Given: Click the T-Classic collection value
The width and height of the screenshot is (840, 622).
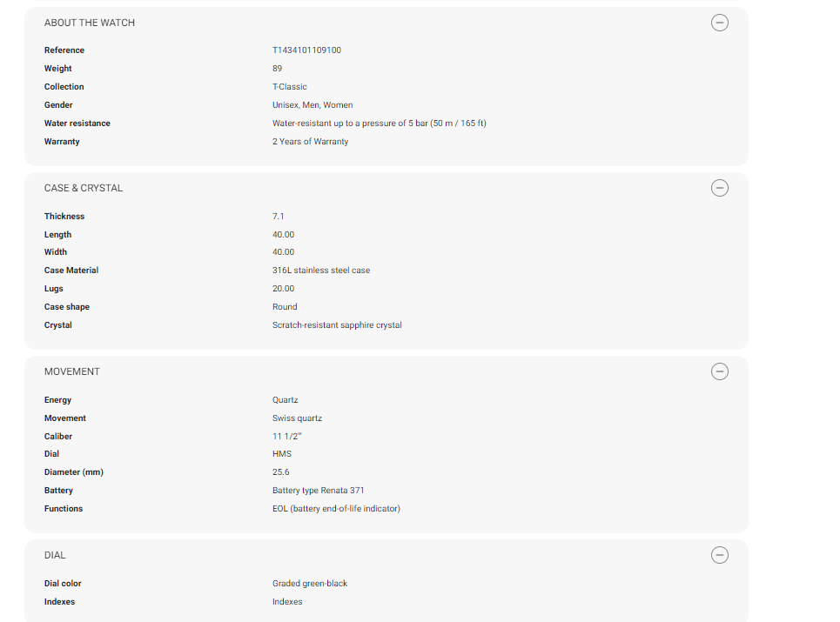Looking at the screenshot, I should click(290, 87).
